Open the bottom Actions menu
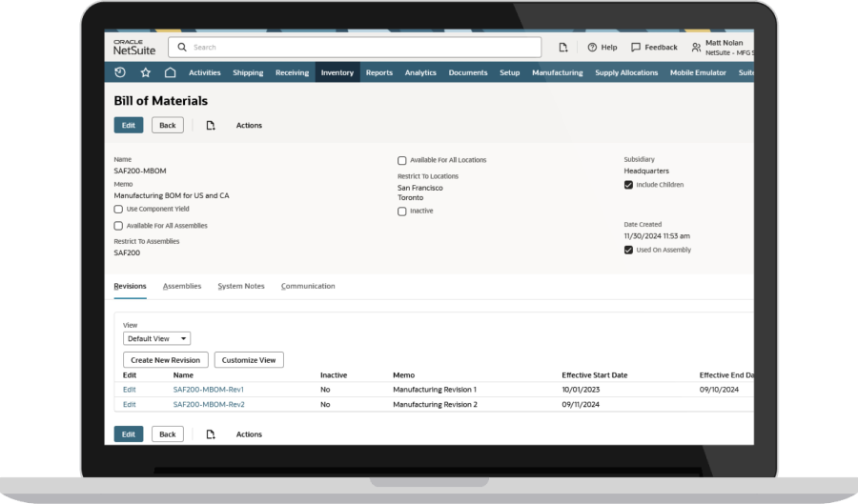 [249, 434]
